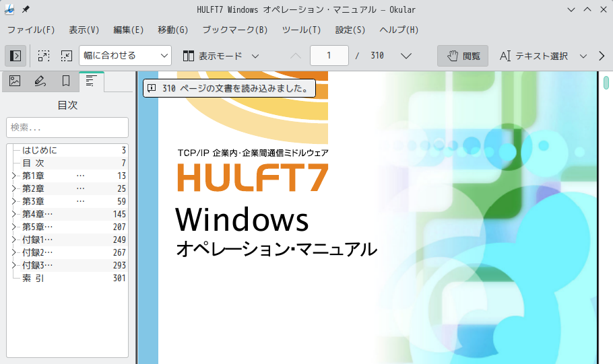
Task: Select the 閲覧 browse tool
Action: pyautogui.click(x=463, y=56)
